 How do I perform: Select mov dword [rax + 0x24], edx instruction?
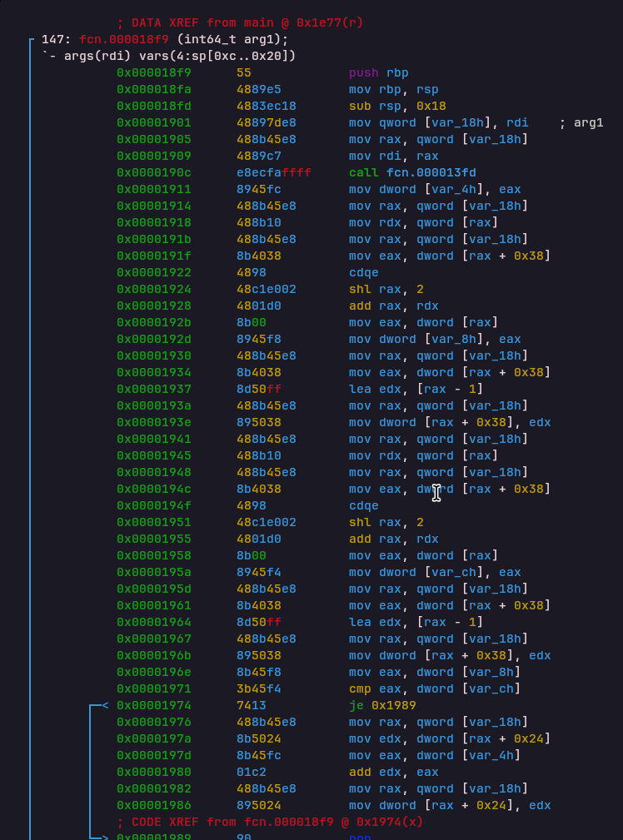450,805
